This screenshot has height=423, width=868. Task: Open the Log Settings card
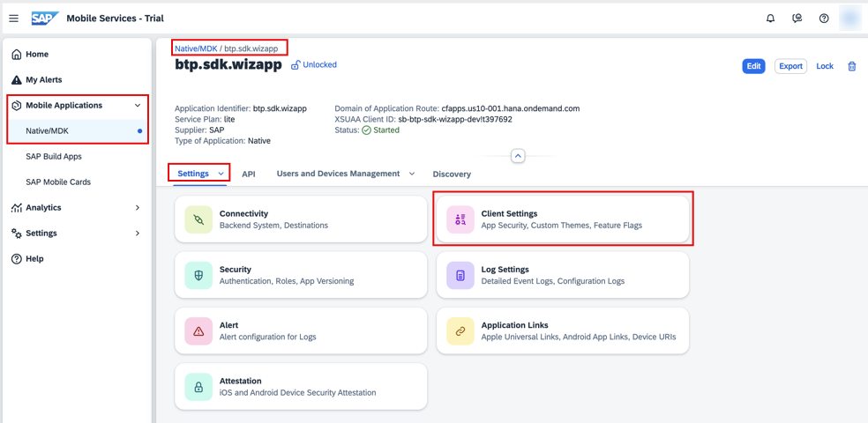(x=563, y=275)
